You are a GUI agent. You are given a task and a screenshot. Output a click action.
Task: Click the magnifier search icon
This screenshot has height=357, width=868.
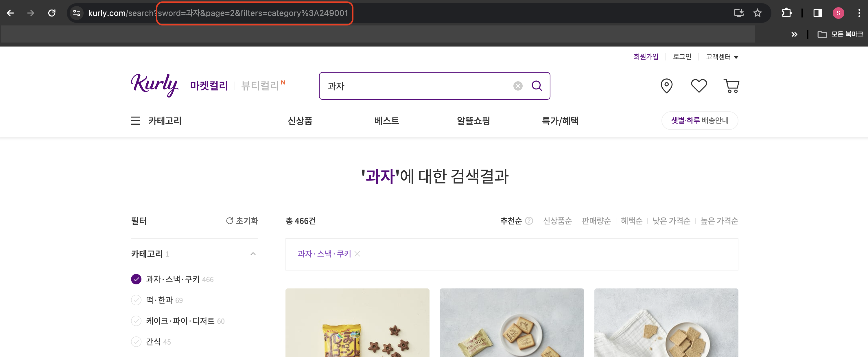tap(537, 86)
